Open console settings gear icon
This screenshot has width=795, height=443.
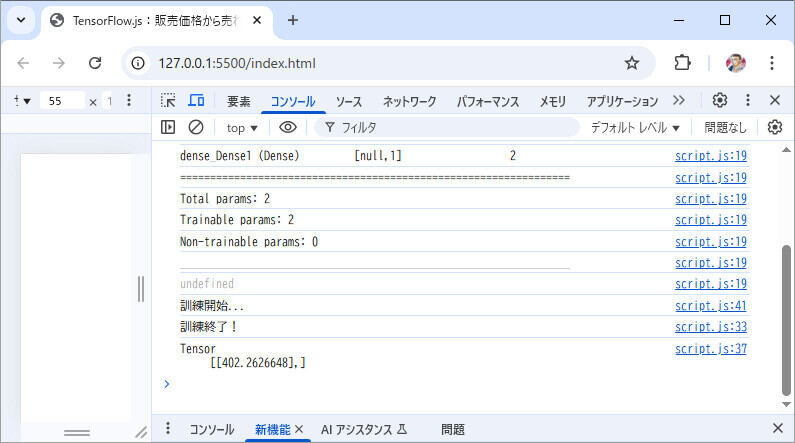(x=775, y=127)
